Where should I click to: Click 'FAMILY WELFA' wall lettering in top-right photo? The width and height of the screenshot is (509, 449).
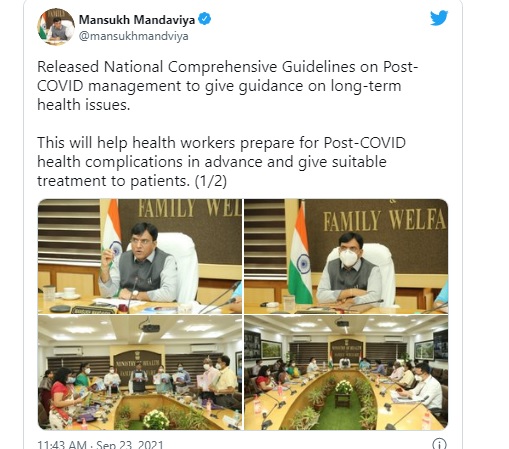click(x=385, y=220)
